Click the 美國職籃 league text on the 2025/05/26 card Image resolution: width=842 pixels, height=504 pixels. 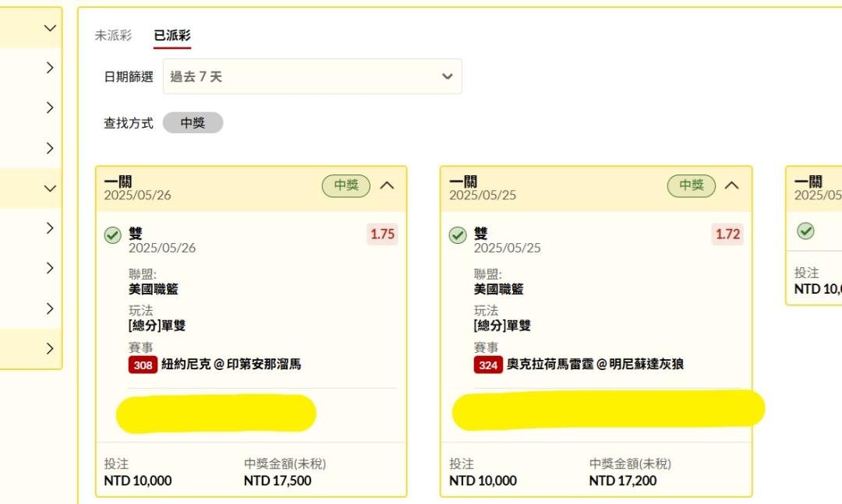pyautogui.click(x=153, y=289)
